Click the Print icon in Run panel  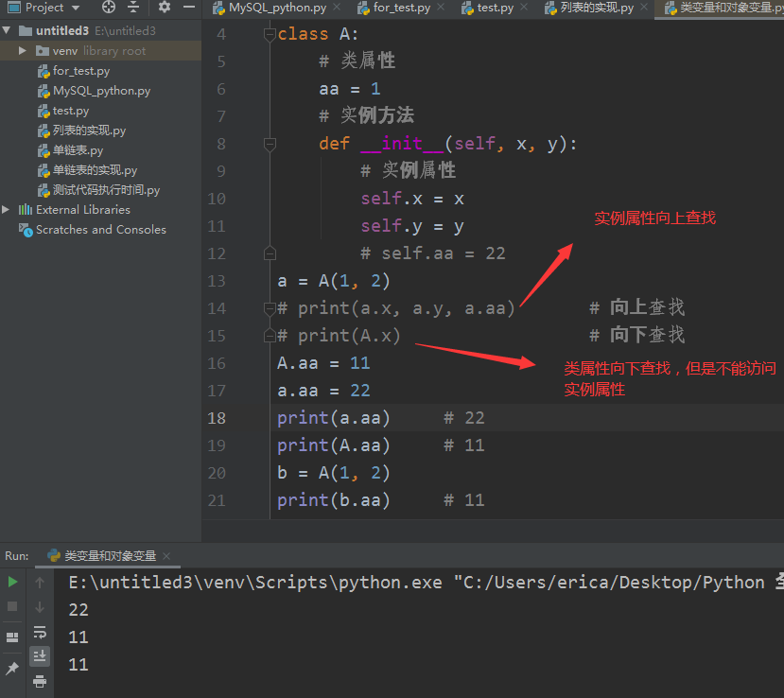40,681
